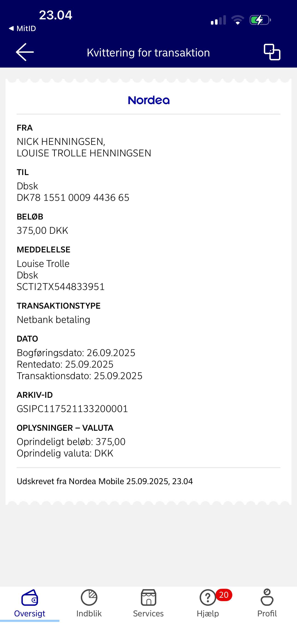The image size is (297, 644).
Task: Tap the back arrow icon
Action: (x=25, y=52)
